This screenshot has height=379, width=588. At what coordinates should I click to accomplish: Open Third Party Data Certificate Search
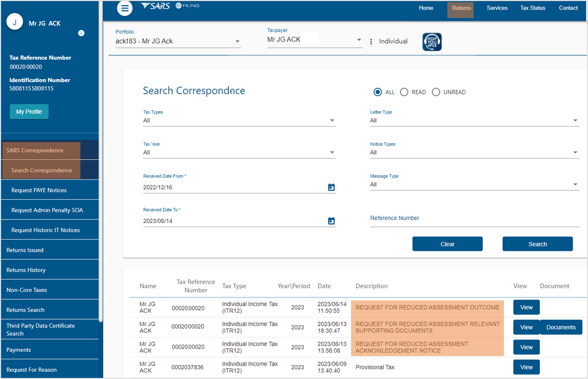[50, 329]
